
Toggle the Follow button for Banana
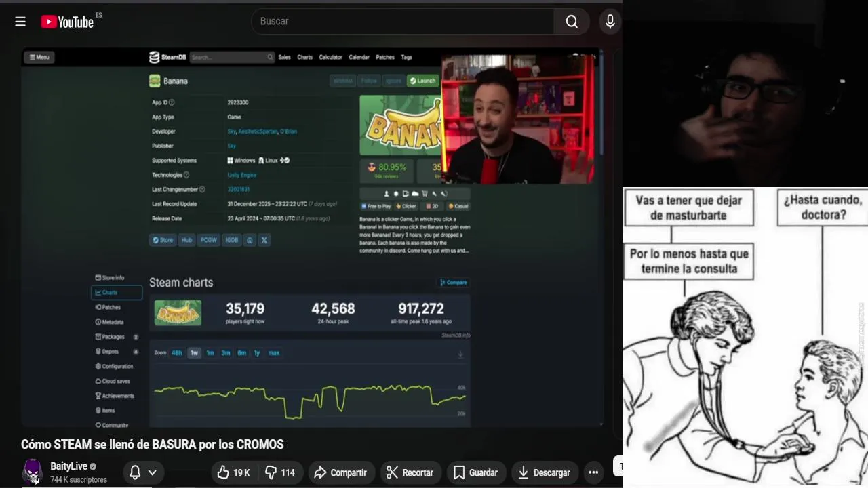369,81
